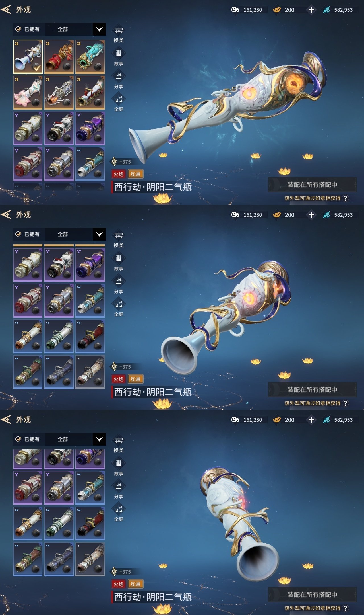Expand the 全部 dropdown arrow in the middle screenshot
Image resolution: width=364 pixels, height=615 pixels.
pos(99,234)
